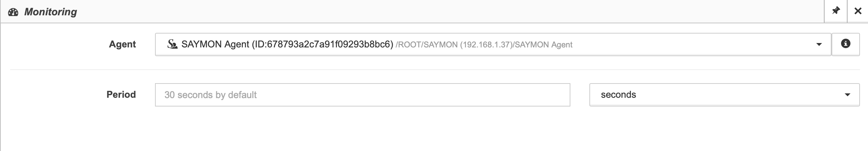Screen dimensions: 868x151
Task: Open the Agent selection combo box
Action: tap(493, 44)
